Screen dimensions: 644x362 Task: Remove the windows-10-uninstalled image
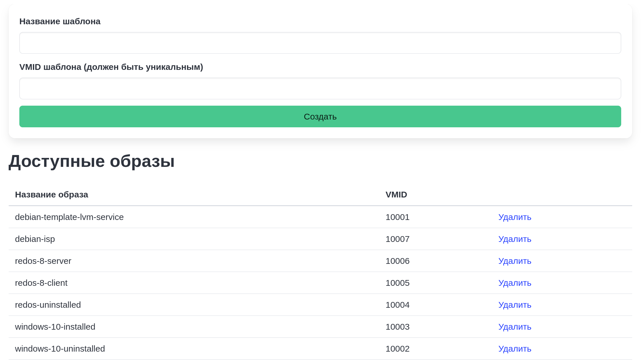514,349
